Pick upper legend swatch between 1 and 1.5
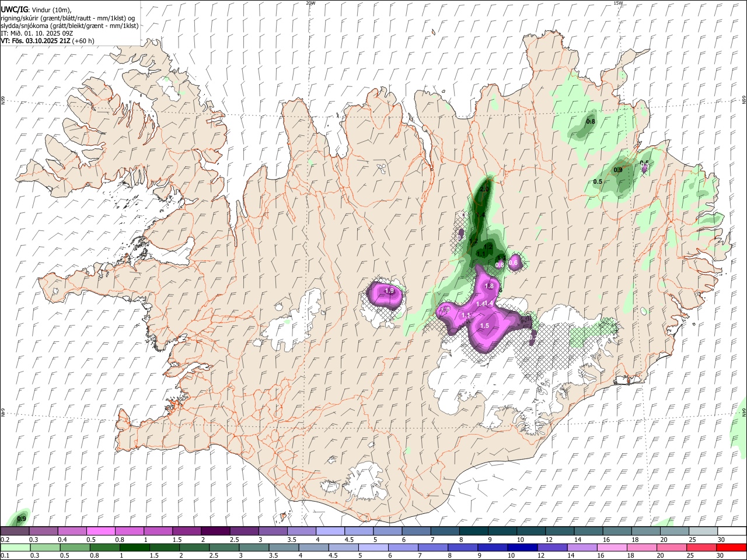 tap(158, 531)
